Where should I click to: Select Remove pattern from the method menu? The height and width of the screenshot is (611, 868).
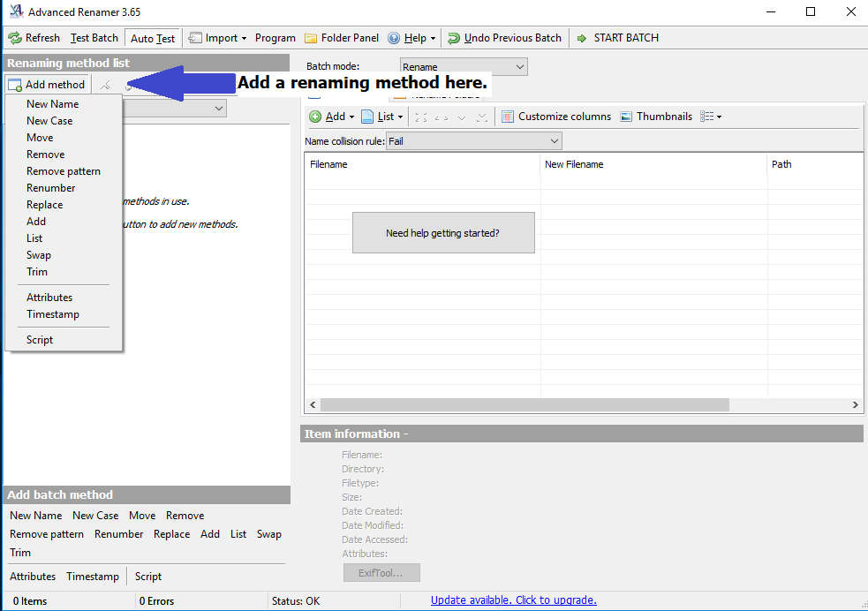point(64,171)
